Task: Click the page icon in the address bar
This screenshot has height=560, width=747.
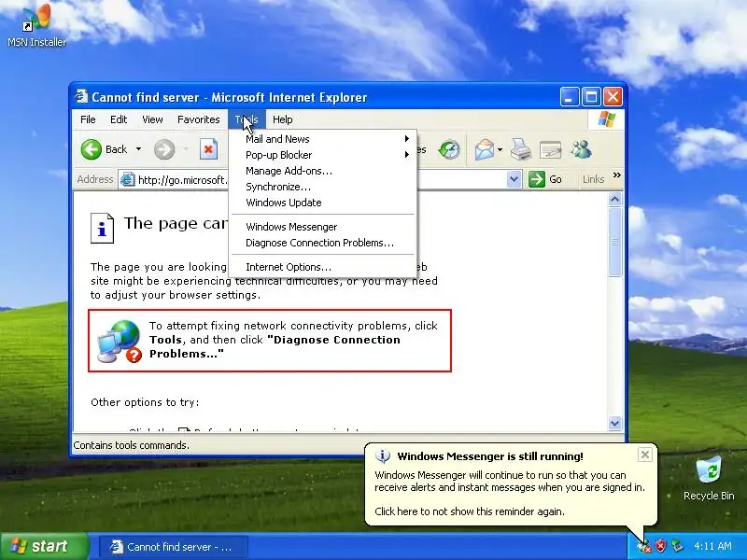Action: coord(127,179)
